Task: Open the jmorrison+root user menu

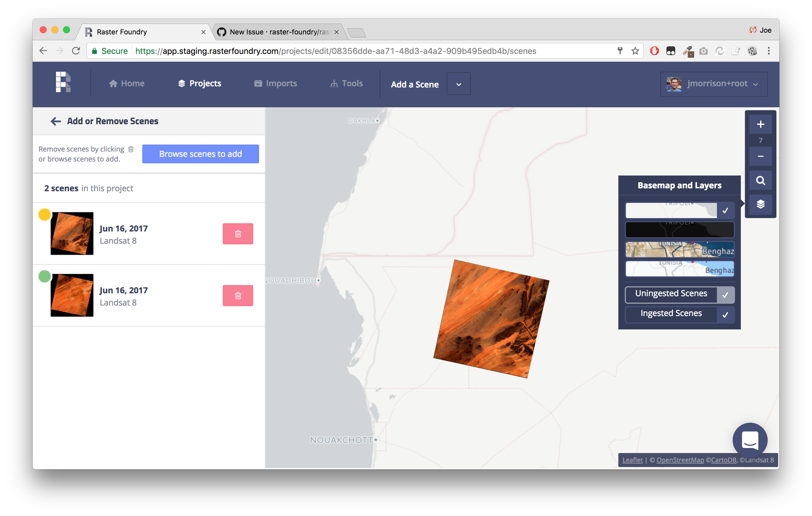Action: [x=713, y=84]
